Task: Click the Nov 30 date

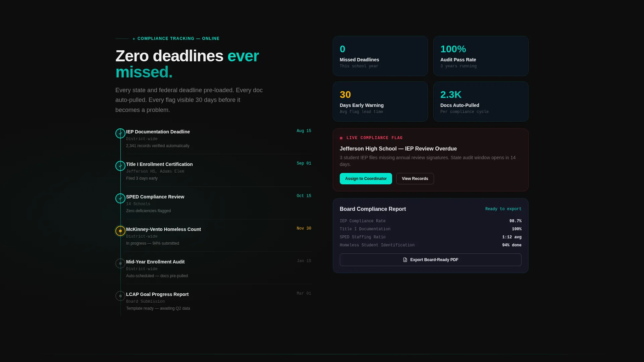Action: coord(304,229)
